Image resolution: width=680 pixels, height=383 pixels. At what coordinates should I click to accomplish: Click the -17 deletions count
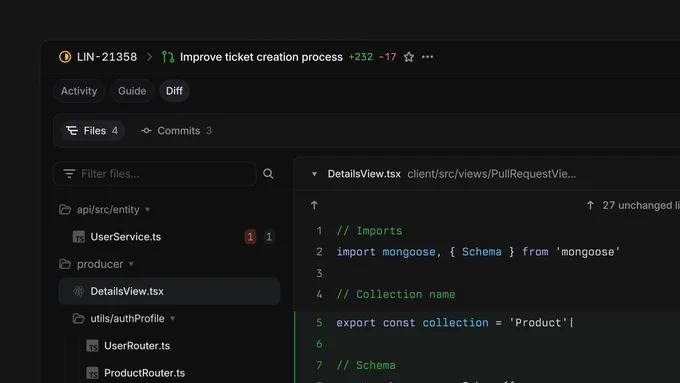[387, 57]
